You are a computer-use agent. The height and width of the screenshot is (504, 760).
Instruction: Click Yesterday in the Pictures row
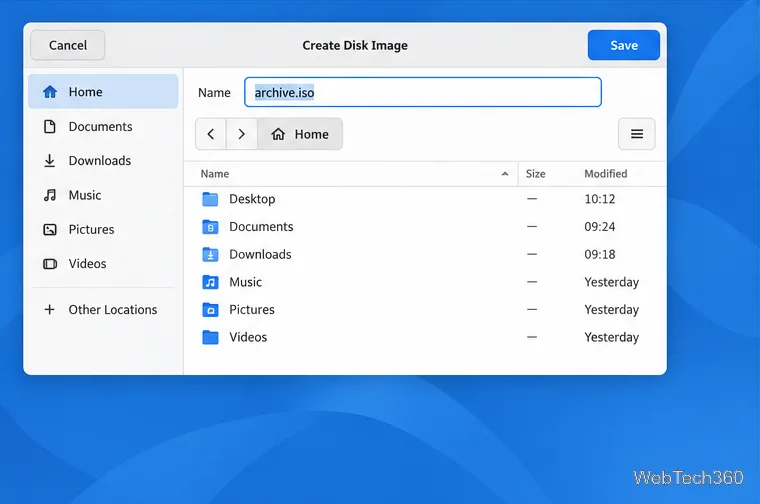pos(611,310)
